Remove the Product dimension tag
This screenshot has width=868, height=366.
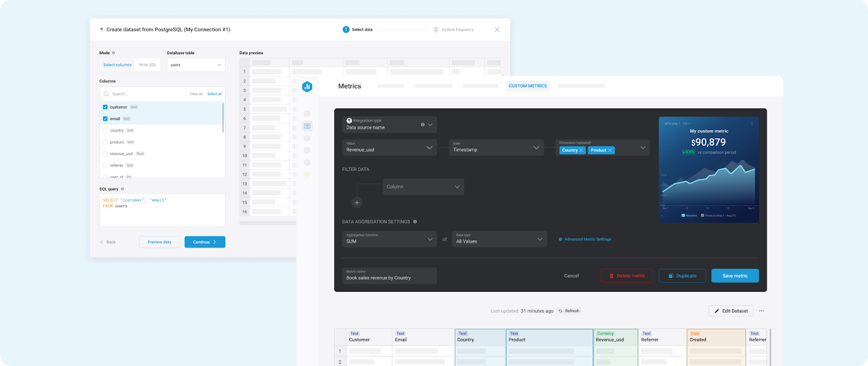pyautogui.click(x=610, y=150)
